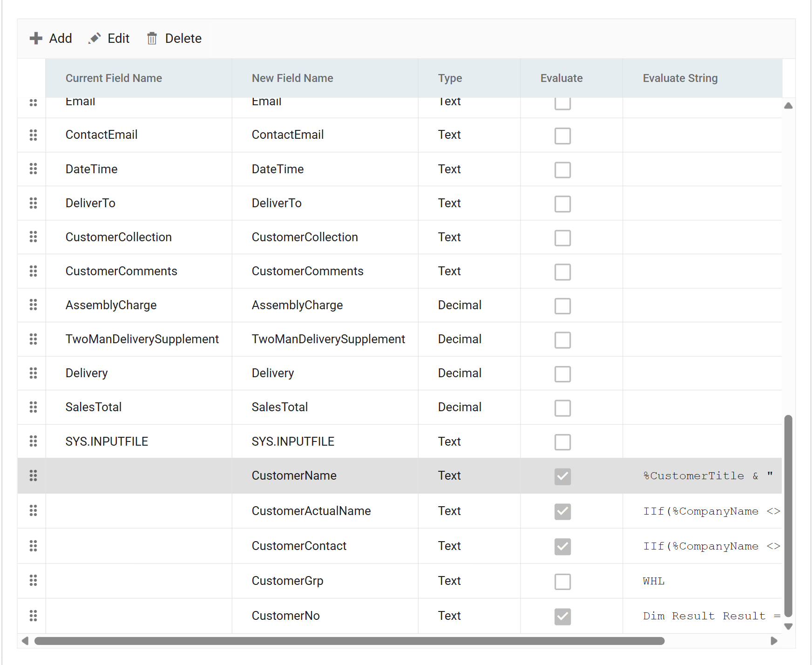
Task: Grab the drag handle for TwoManDeliverySupplement row
Action: coord(33,339)
